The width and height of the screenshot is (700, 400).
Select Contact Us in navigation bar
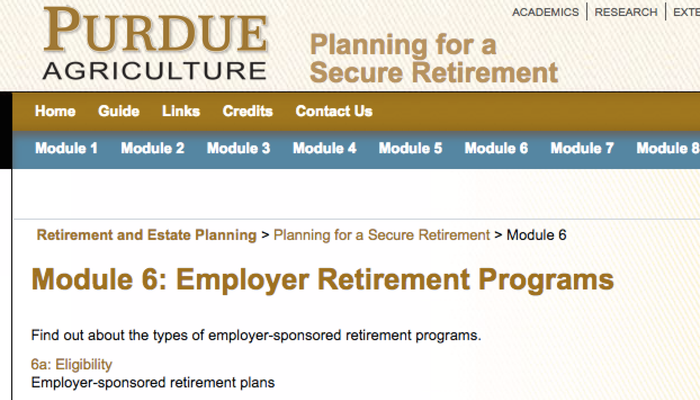tap(334, 111)
